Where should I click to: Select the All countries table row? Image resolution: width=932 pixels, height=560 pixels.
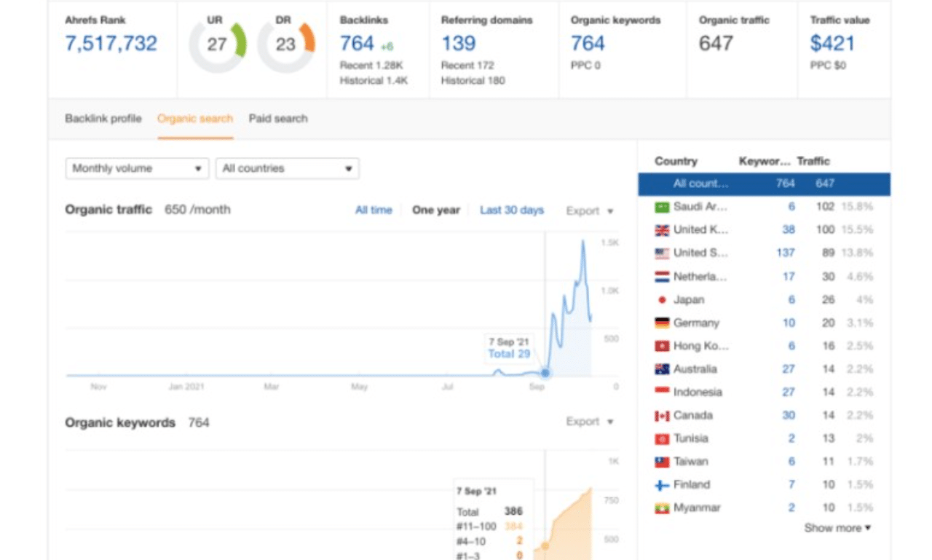764,184
